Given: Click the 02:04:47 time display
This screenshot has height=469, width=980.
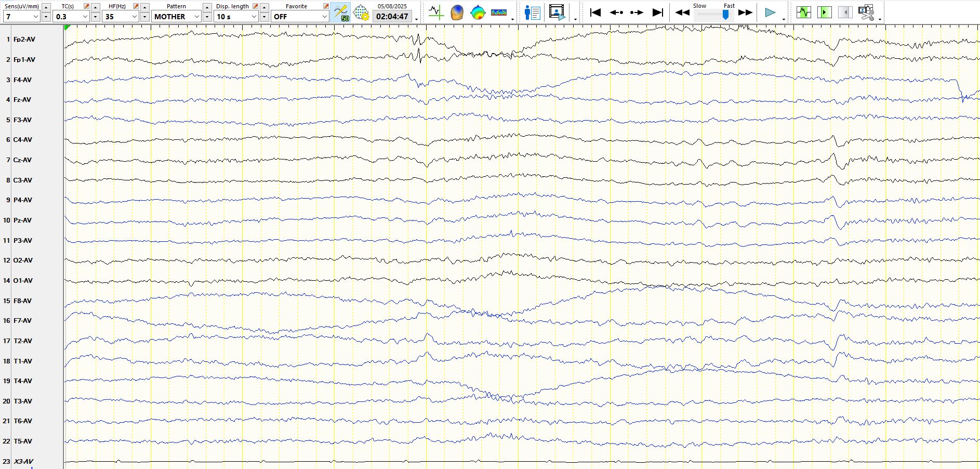Looking at the screenshot, I should 392,17.
